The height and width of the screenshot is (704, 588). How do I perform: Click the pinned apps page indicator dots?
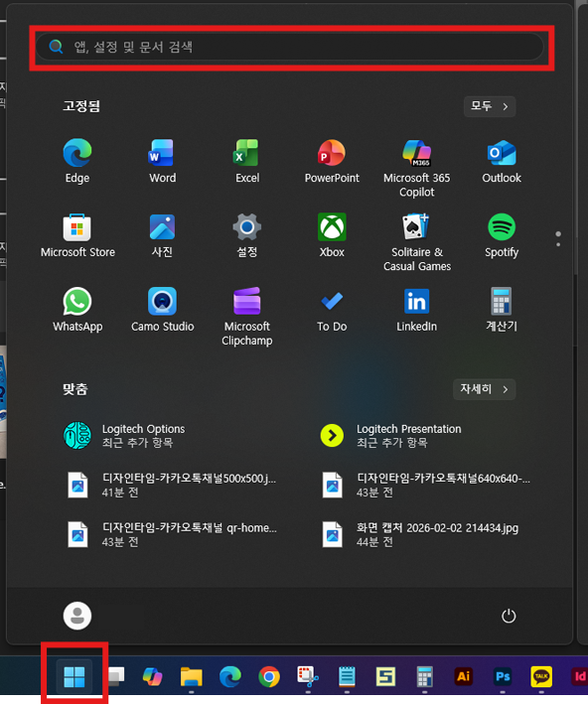558,239
